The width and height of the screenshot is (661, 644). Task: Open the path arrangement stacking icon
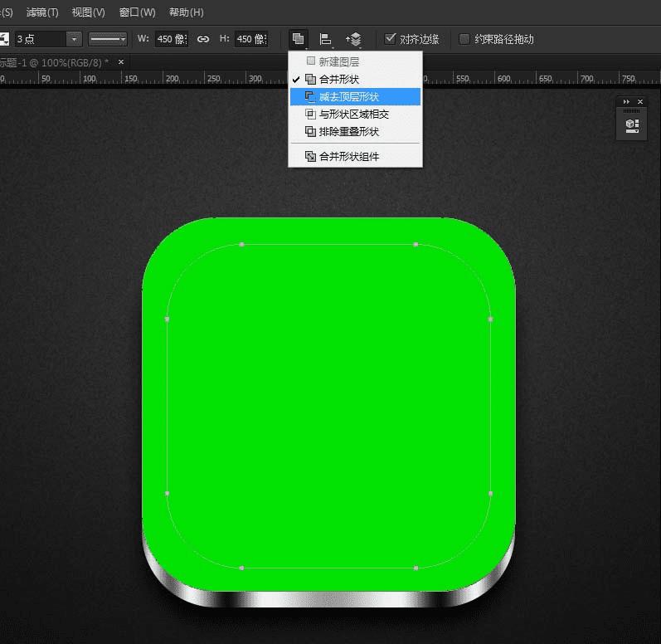pyautogui.click(x=353, y=39)
